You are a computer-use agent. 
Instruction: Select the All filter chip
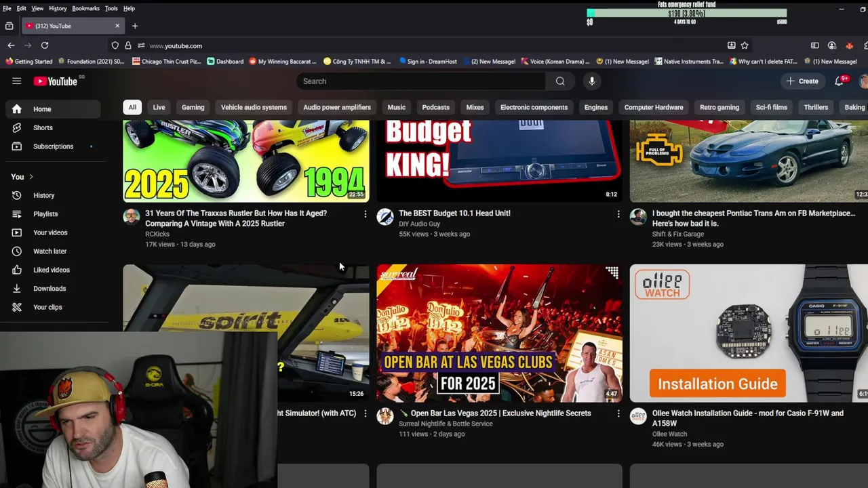pos(132,107)
